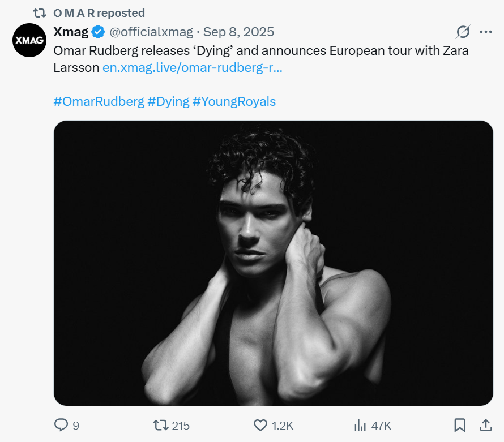Click the #Dying hashtag

[x=168, y=101]
